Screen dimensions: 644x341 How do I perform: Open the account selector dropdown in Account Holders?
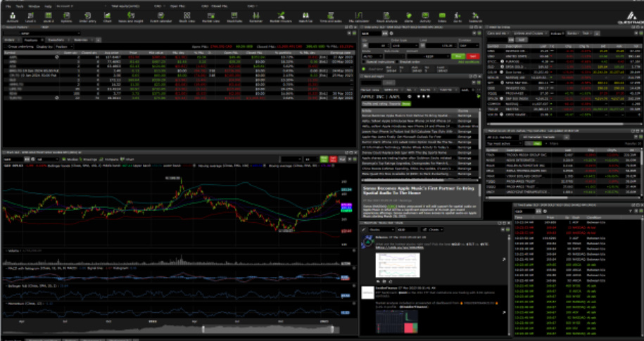[41, 33]
